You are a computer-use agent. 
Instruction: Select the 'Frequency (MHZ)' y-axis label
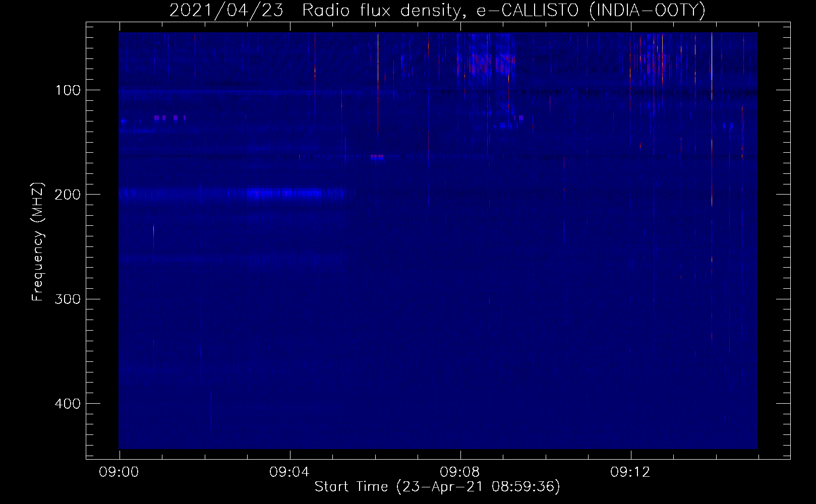pyautogui.click(x=38, y=242)
